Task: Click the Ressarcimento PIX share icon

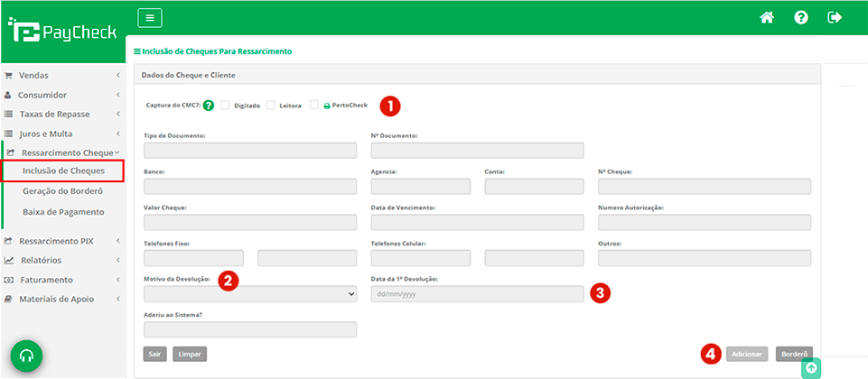Action: point(8,241)
